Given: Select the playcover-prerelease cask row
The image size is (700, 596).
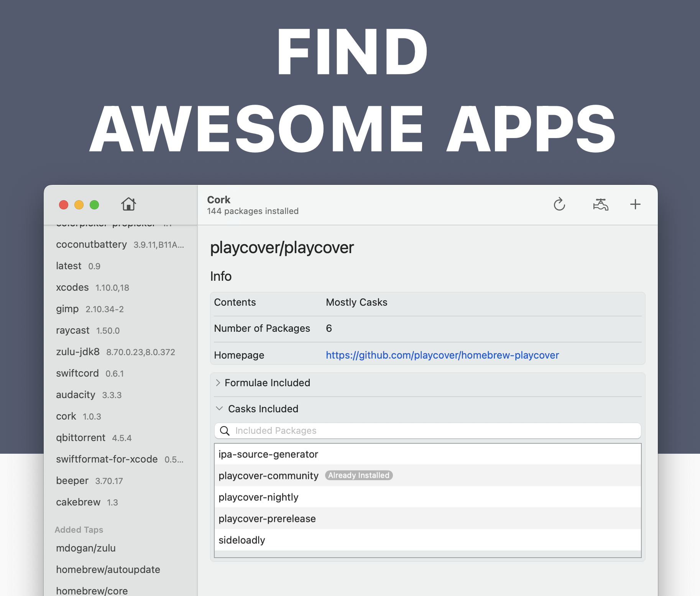Looking at the screenshot, I should [427, 519].
